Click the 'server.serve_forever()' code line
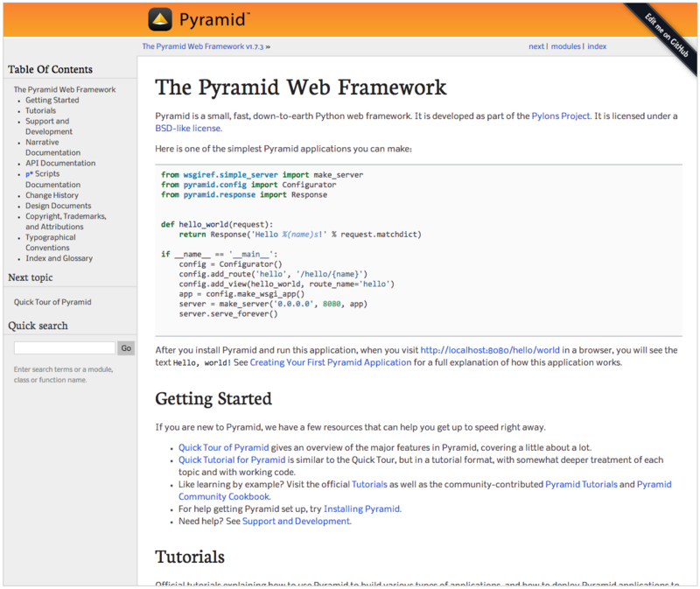The image size is (700, 589). point(228,314)
